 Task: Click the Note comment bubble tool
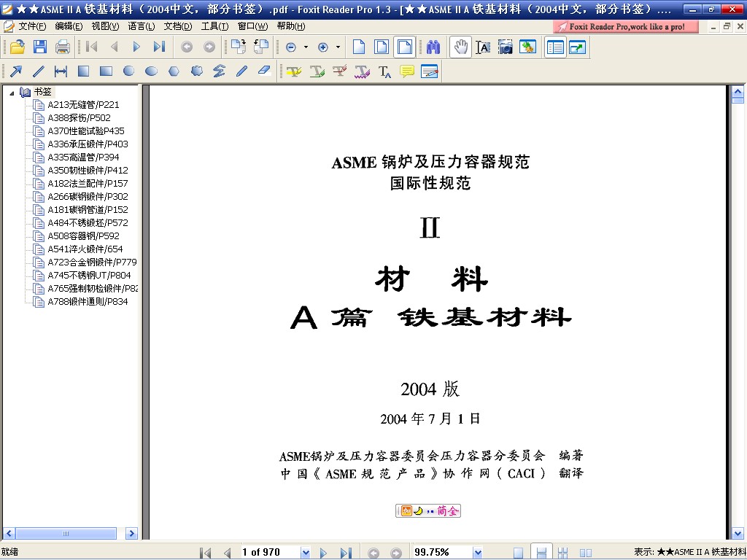pyautogui.click(x=407, y=71)
